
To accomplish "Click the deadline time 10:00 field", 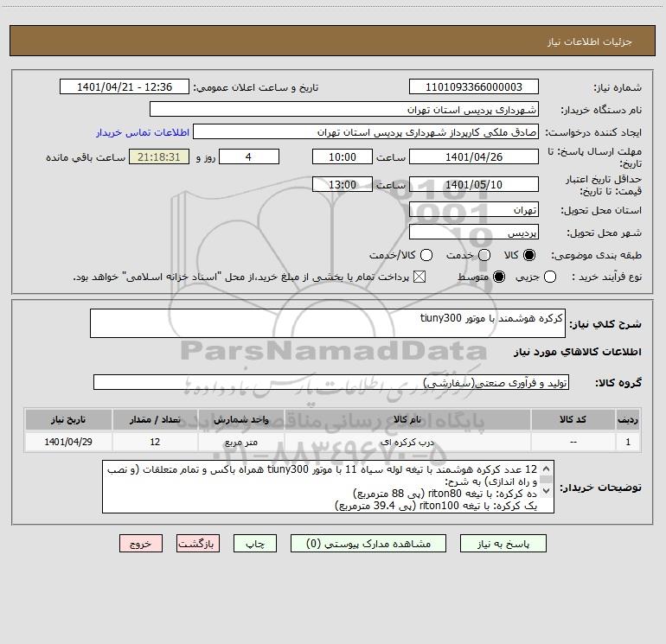I will [x=343, y=156].
